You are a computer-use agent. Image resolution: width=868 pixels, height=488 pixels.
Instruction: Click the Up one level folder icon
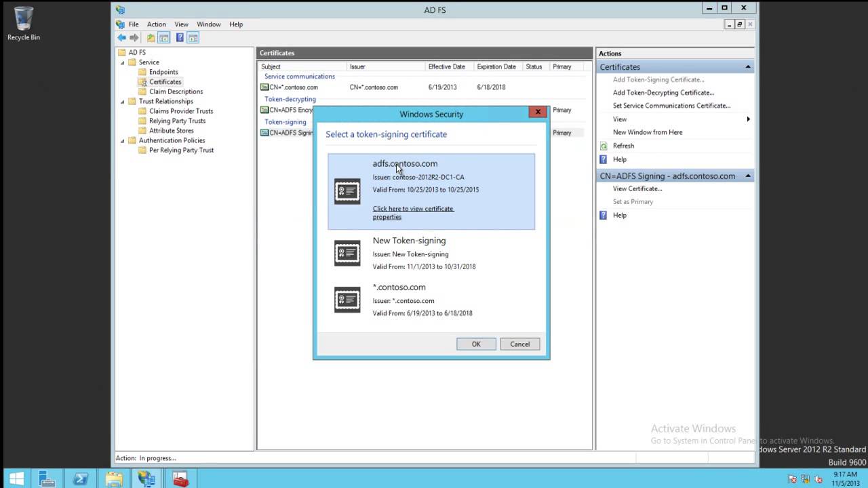tap(151, 38)
